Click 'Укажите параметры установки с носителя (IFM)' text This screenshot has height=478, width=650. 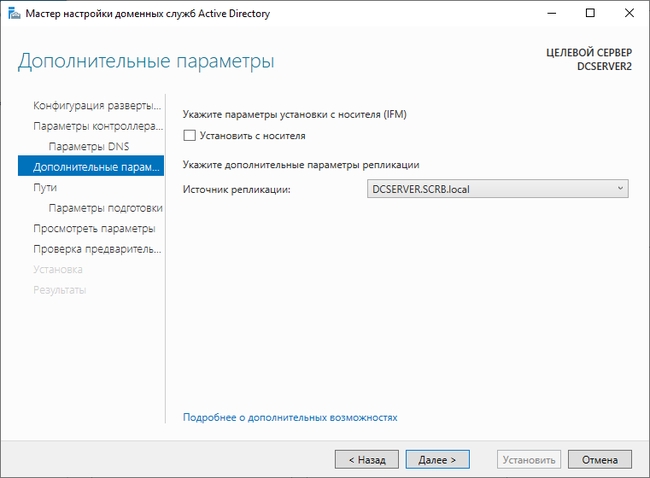point(295,114)
